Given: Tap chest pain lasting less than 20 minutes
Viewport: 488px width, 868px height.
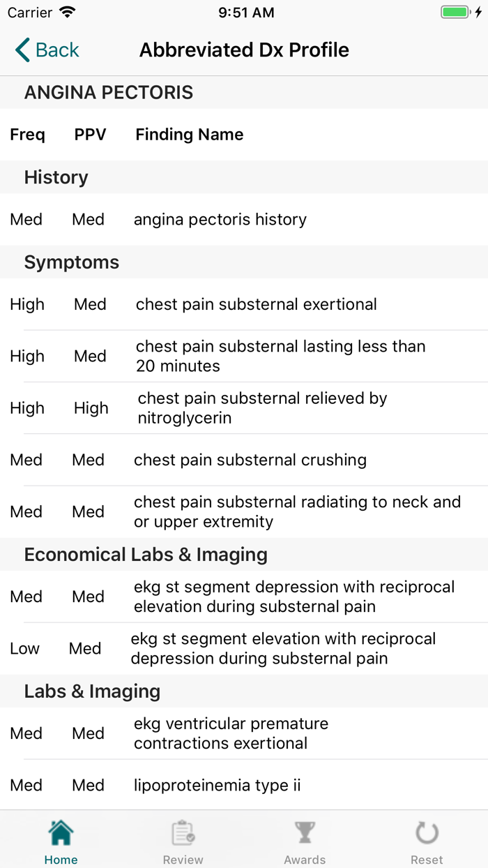Looking at the screenshot, I should (280, 357).
